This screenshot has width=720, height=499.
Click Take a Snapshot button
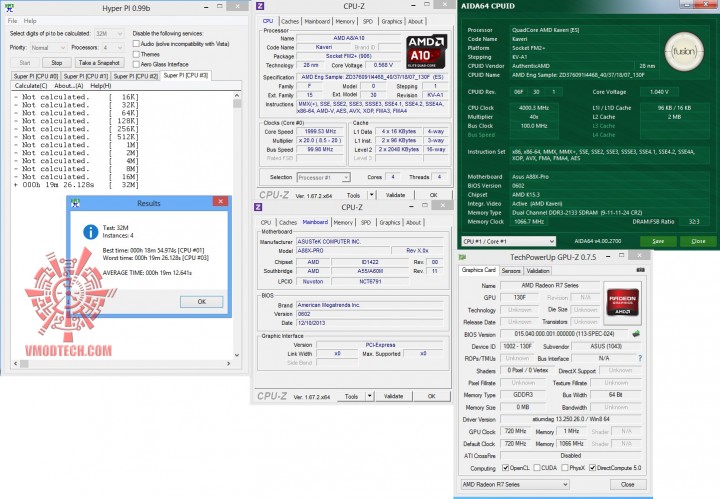[99, 62]
